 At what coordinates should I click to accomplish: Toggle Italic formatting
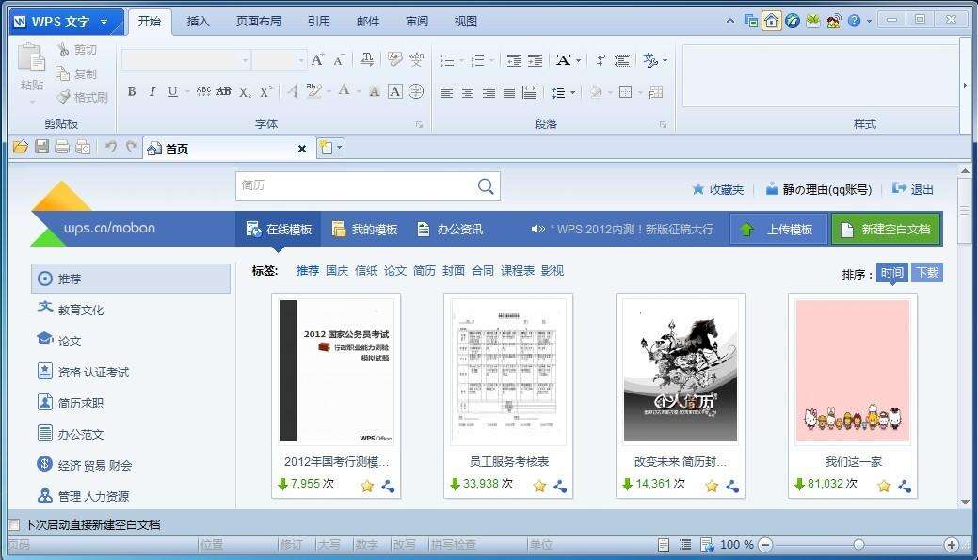coord(152,91)
